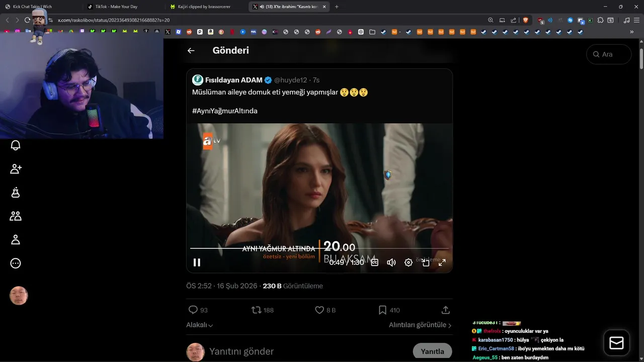Pause the tweet video
Screen dimensions: 644x362
point(197,262)
